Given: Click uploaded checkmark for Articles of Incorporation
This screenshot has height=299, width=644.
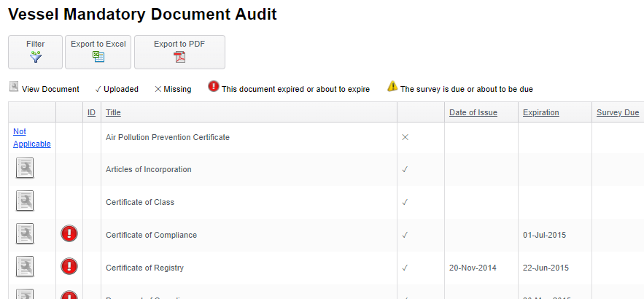Looking at the screenshot, I should [x=405, y=169].
